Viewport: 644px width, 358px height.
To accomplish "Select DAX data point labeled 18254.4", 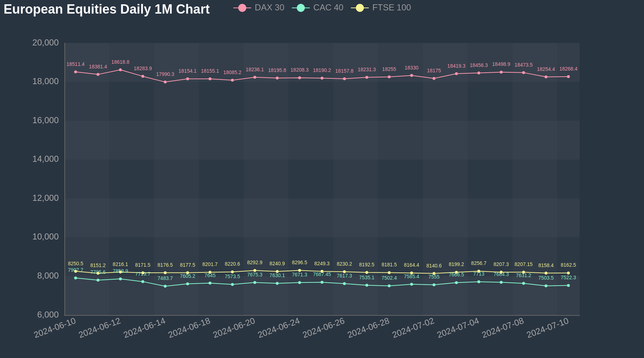I will coord(546,77).
